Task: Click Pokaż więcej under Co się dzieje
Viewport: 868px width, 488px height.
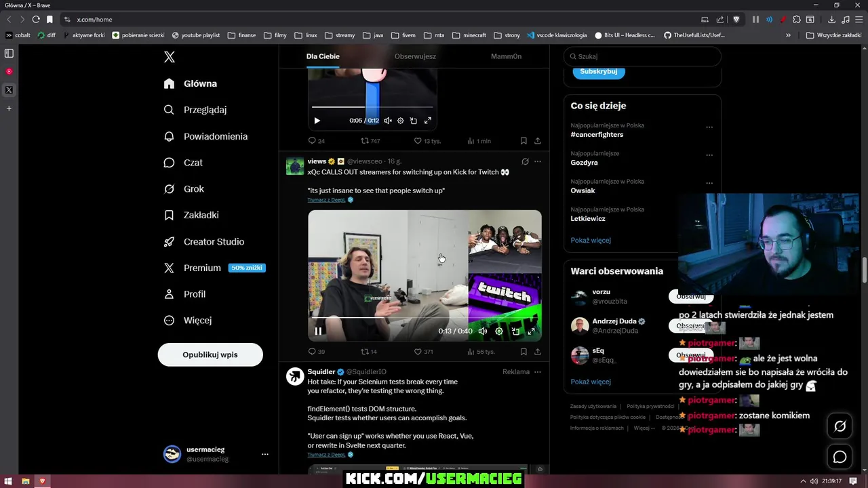Action: click(591, 241)
